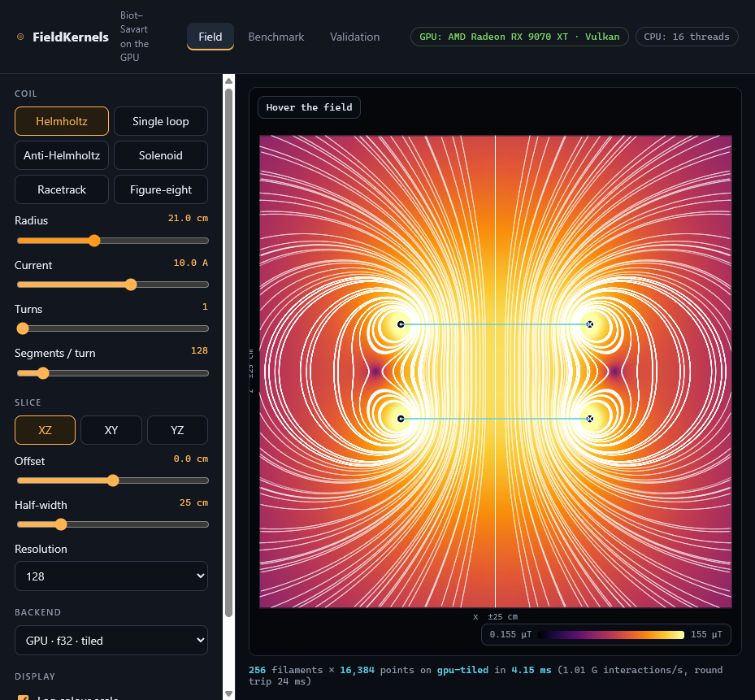Click the Segments / turn slider handle

point(43,373)
